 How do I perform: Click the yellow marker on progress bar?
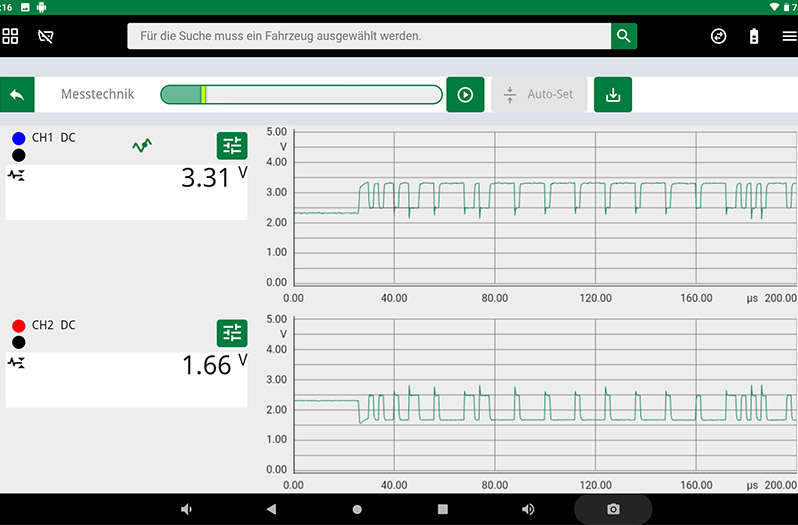coord(203,95)
